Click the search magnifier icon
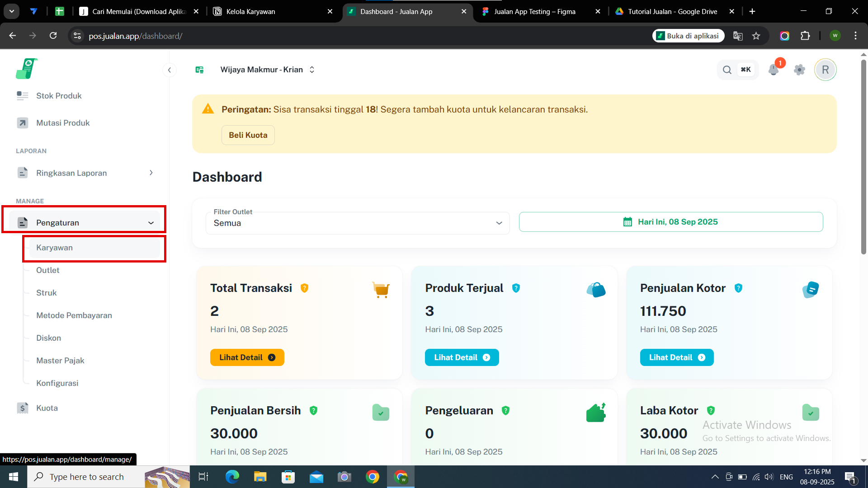868x488 pixels. point(727,70)
